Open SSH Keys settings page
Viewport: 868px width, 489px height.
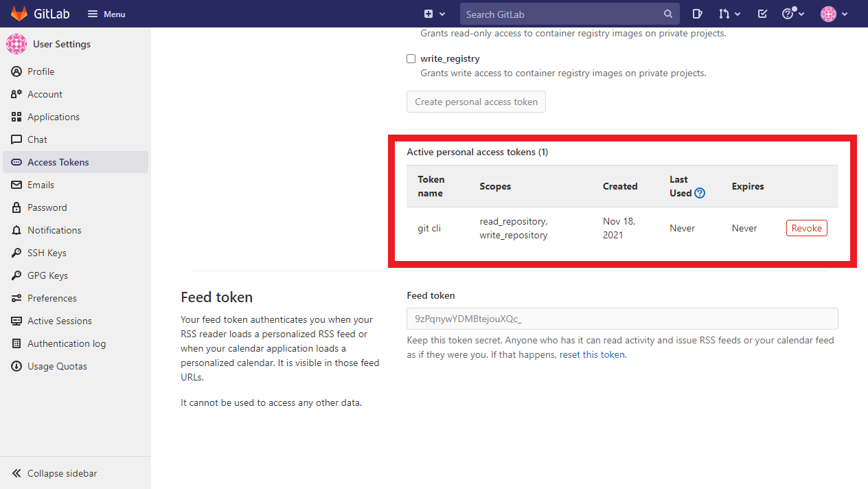pyautogui.click(x=47, y=253)
